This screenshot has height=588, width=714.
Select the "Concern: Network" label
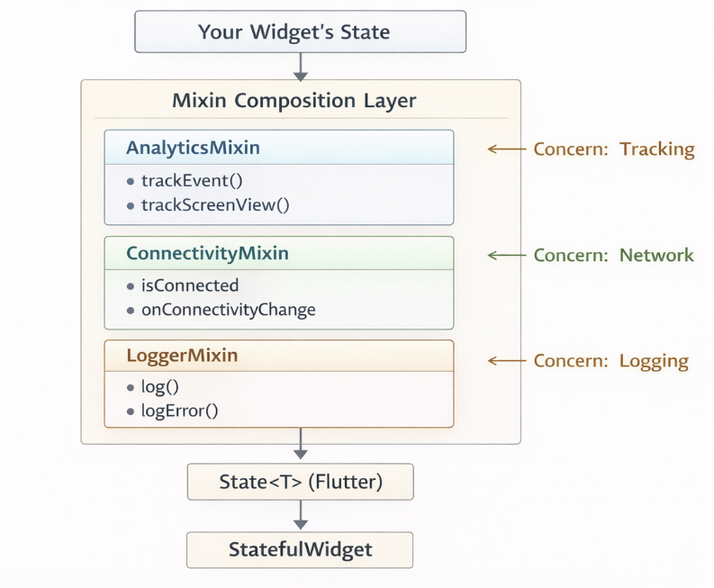tap(614, 256)
